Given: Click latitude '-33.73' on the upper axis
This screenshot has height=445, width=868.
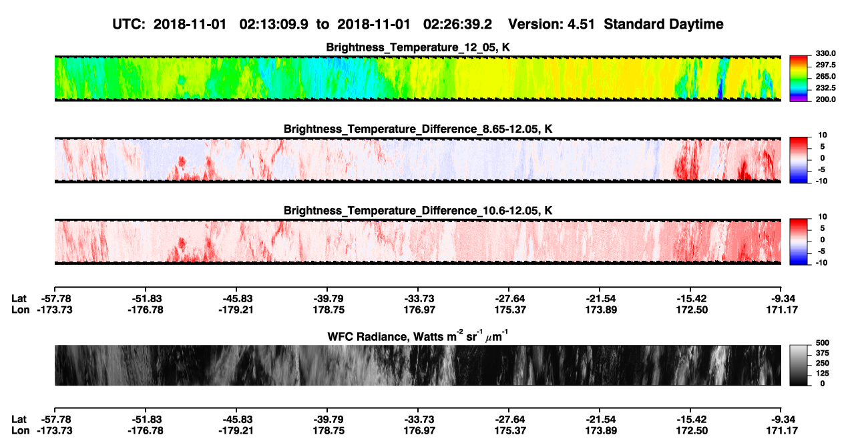Looking at the screenshot, I should click(418, 298).
